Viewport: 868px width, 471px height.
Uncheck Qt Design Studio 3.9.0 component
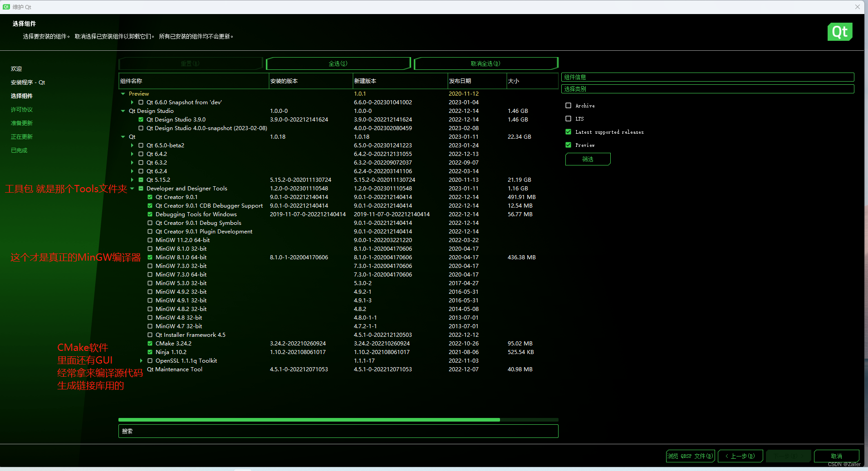point(141,120)
